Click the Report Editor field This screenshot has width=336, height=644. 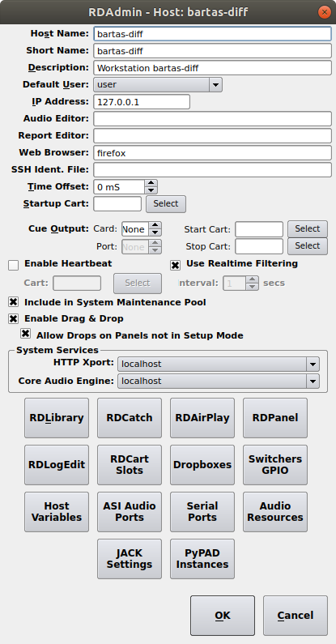(x=212, y=136)
